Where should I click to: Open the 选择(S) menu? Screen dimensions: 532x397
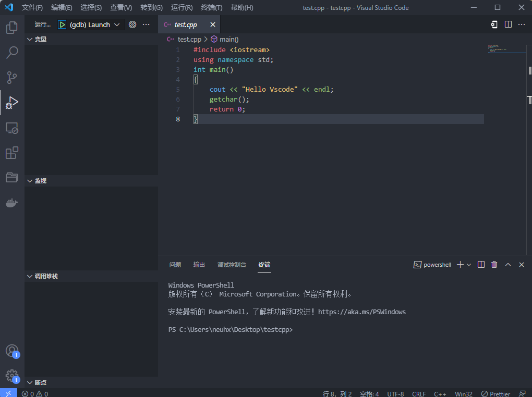point(91,7)
